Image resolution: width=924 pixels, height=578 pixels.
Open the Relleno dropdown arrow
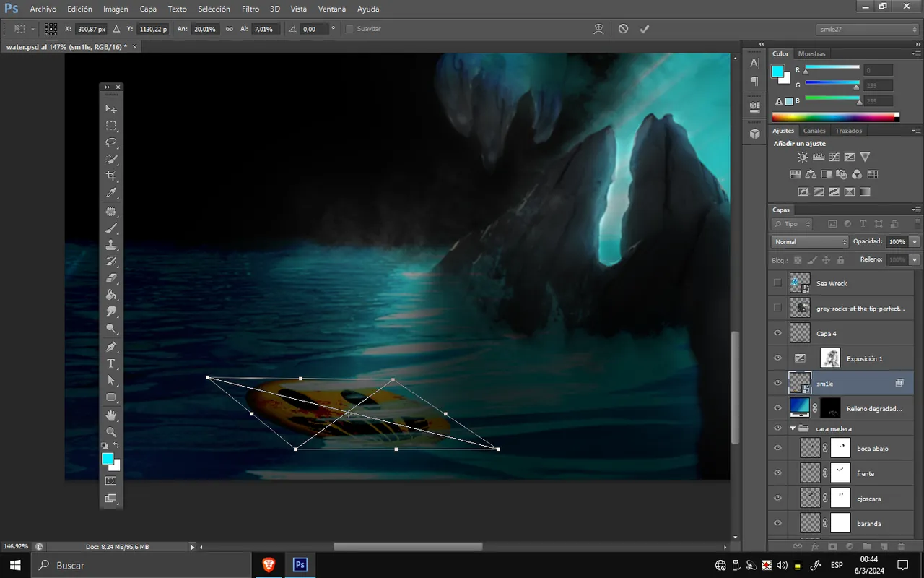pos(915,259)
